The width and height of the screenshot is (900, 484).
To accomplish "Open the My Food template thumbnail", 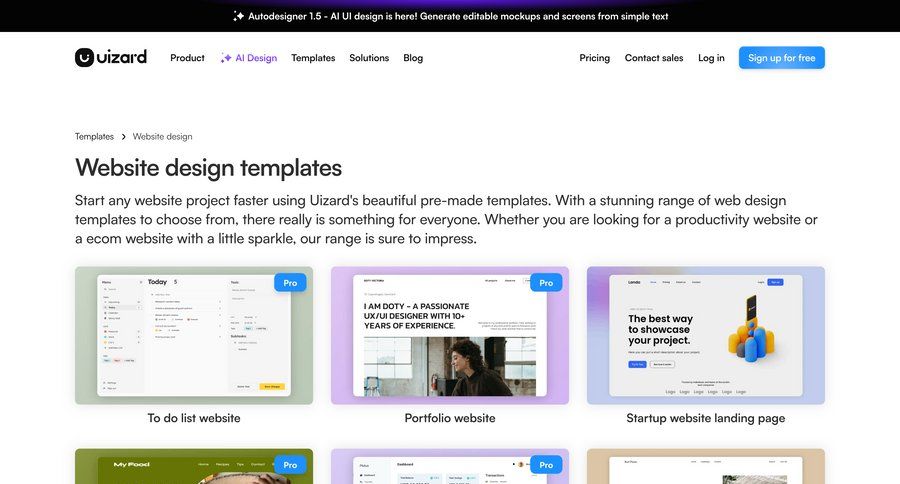I will tap(194, 466).
